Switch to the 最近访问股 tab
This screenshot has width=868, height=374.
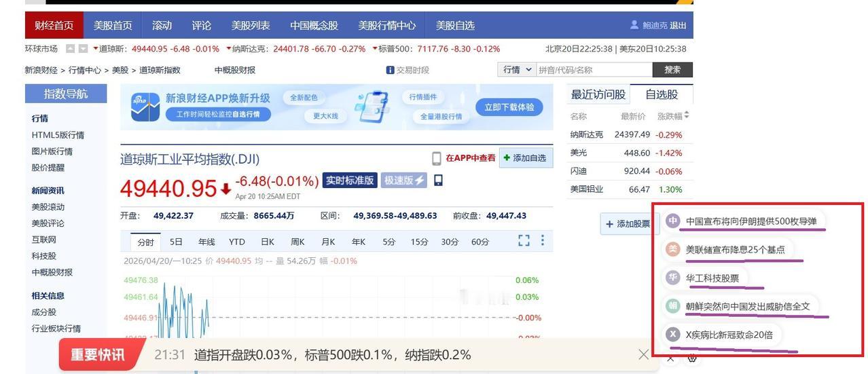point(598,94)
